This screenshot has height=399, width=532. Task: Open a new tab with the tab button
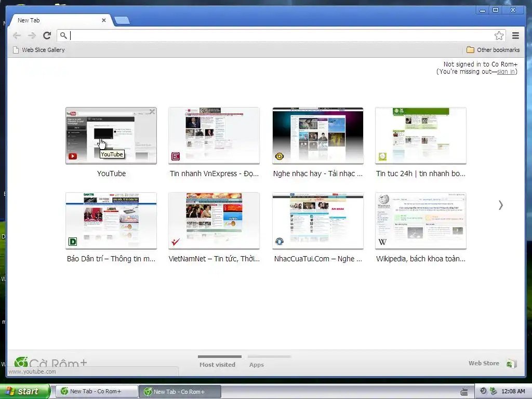coord(122,21)
